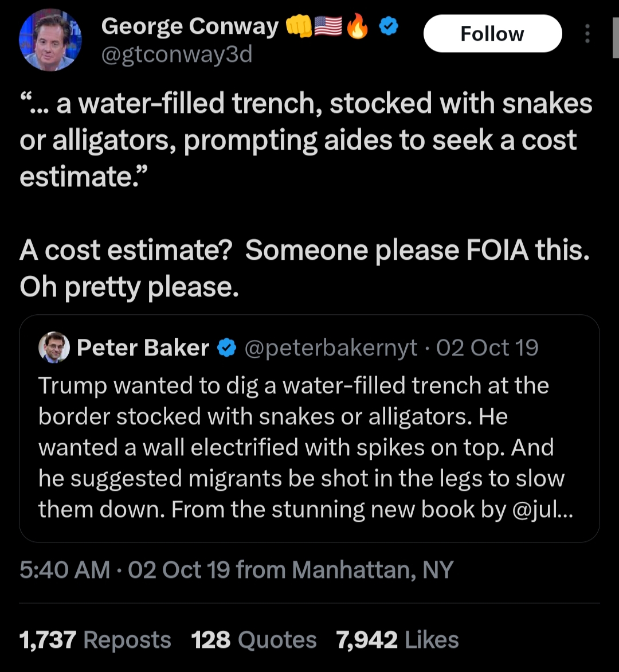Click the George Conway display name
Image resolution: width=619 pixels, height=672 pixels.
[x=190, y=26]
